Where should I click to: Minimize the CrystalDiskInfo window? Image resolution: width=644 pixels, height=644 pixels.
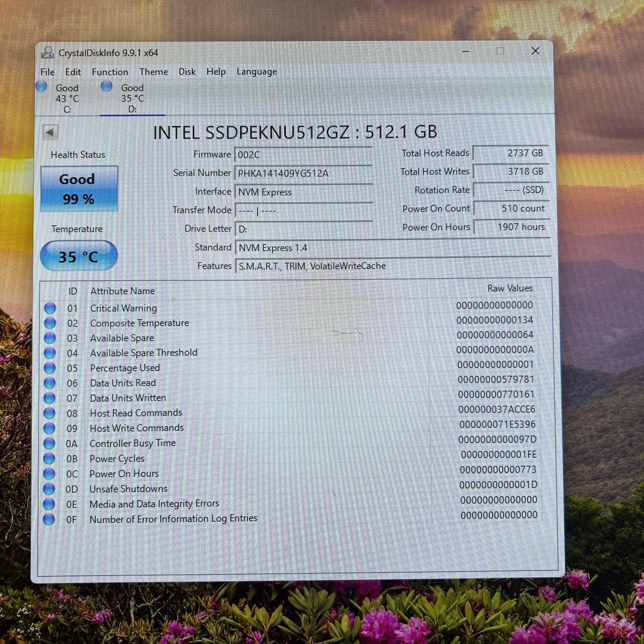coord(466,52)
